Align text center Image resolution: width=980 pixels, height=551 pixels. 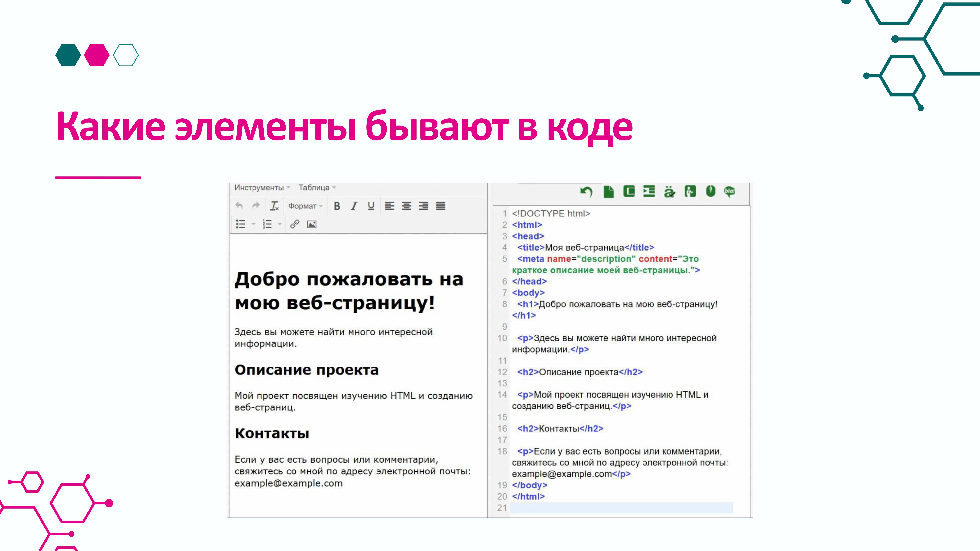tap(406, 206)
